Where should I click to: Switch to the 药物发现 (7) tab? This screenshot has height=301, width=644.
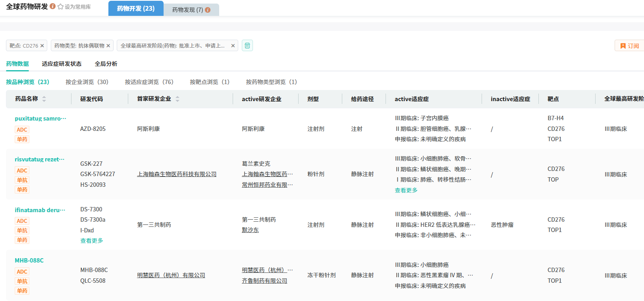click(x=191, y=10)
